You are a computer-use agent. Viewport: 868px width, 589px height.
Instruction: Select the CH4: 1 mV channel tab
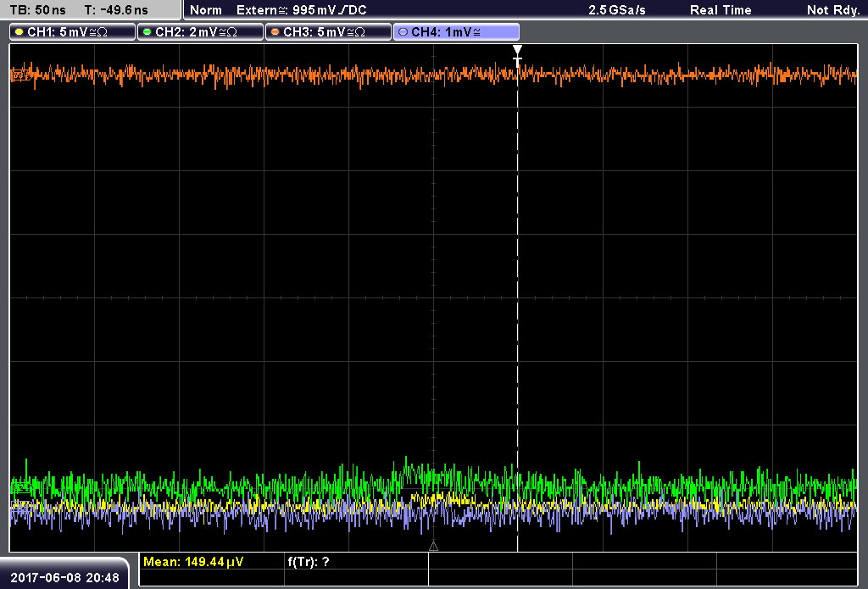[456, 32]
